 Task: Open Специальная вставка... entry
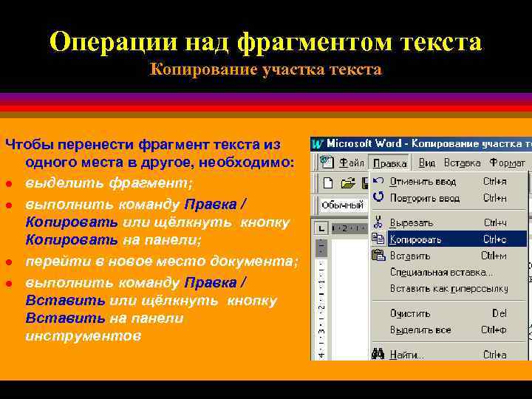pos(449,272)
